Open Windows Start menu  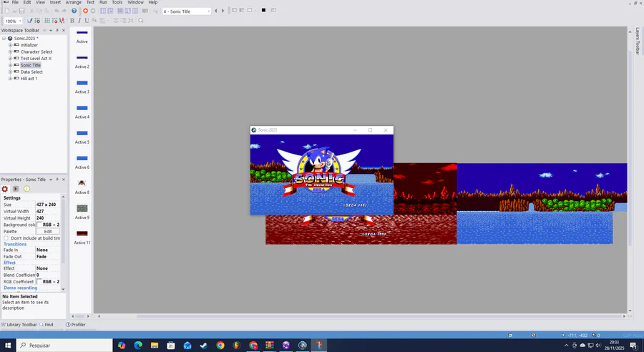8,346
